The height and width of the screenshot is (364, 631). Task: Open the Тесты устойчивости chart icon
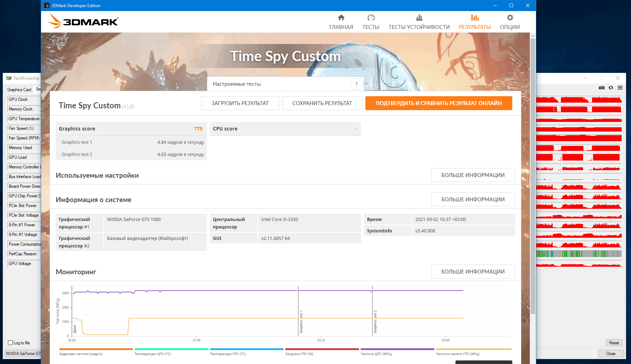pos(419,18)
